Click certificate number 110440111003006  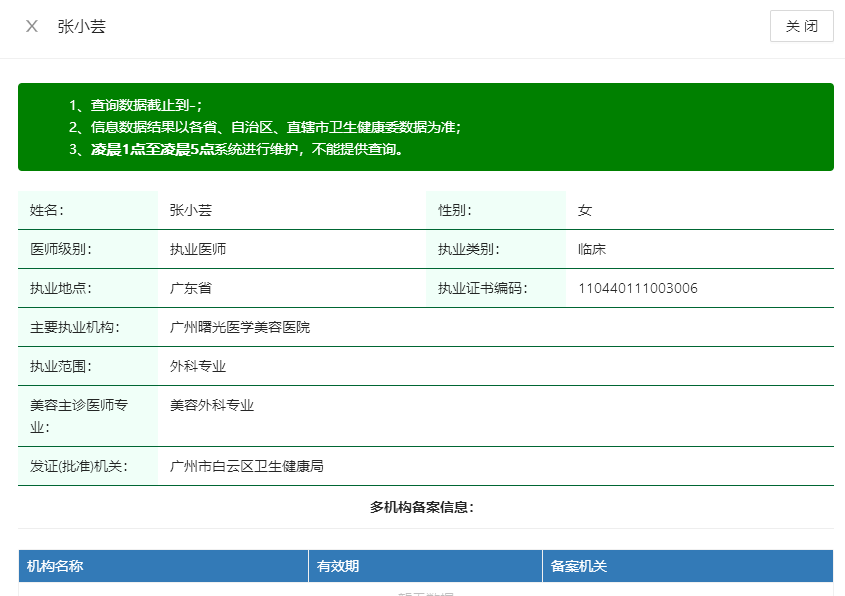(x=638, y=288)
